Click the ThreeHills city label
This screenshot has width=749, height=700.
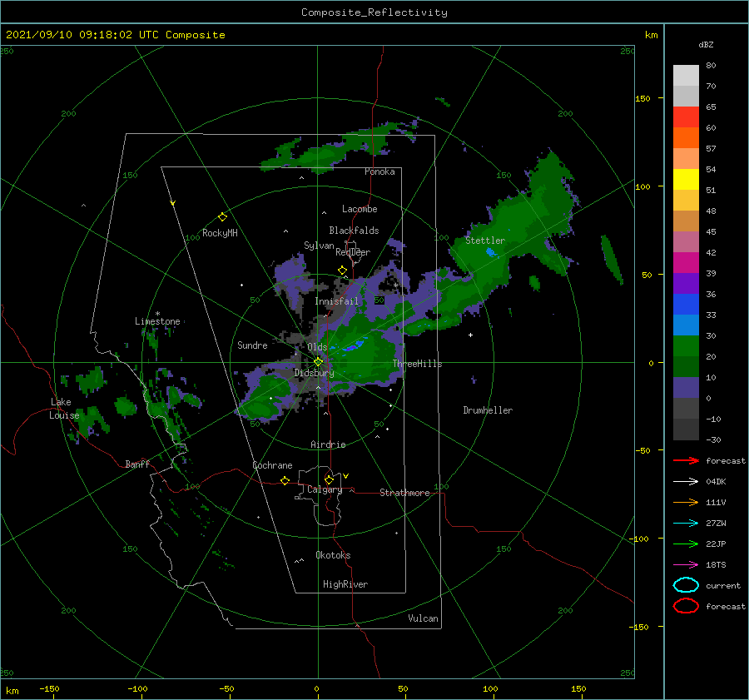click(417, 364)
